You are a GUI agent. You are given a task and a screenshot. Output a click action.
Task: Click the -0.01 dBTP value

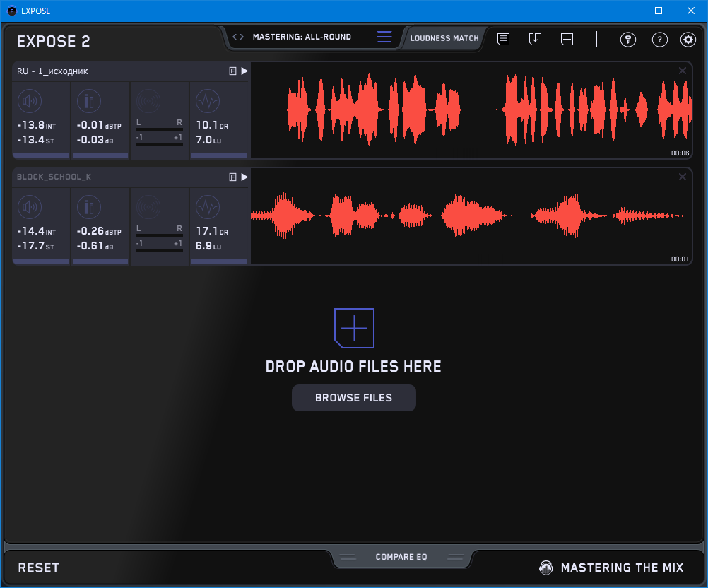99,125
